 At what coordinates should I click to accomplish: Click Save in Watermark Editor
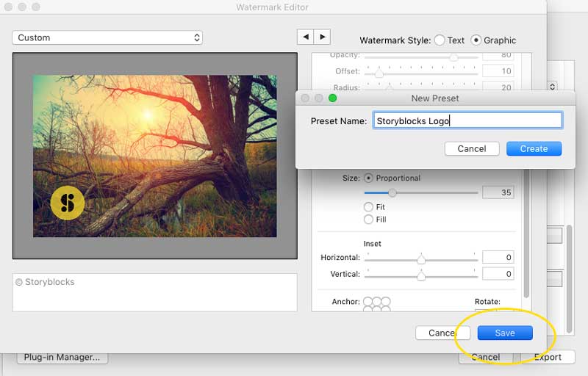tap(505, 333)
